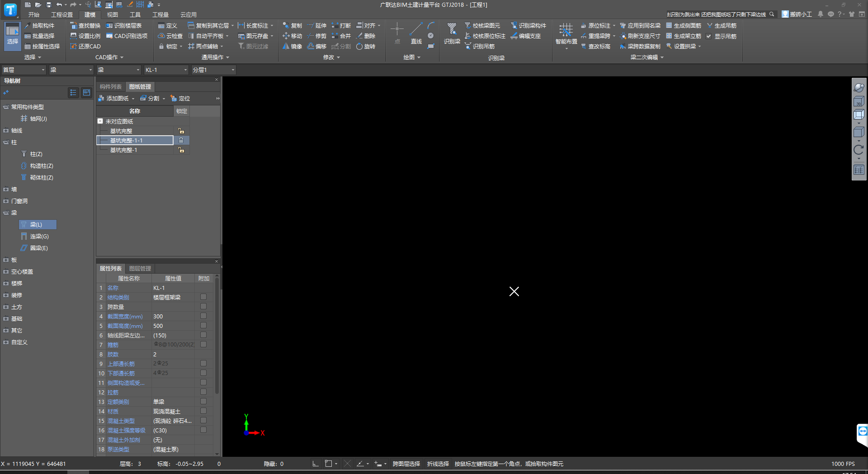Open the 云应用 ribbon tab
Image resolution: width=868 pixels, height=474 pixels.
tap(189, 15)
